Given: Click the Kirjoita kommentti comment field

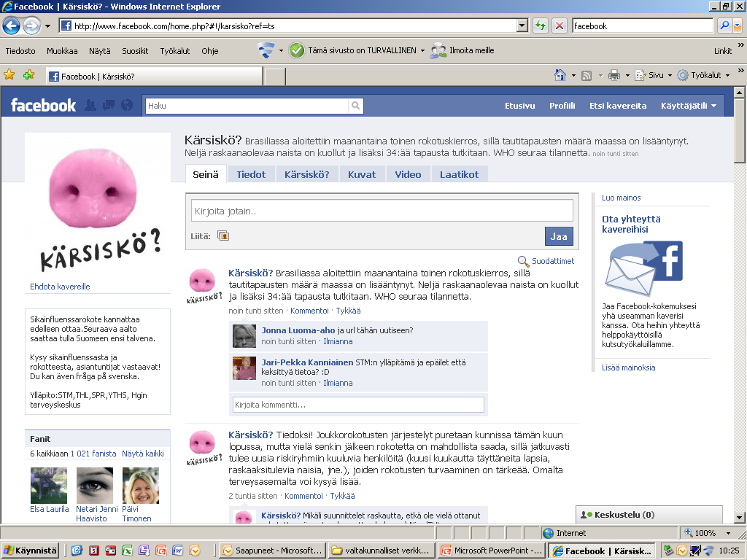Looking at the screenshot, I should coord(358,405).
